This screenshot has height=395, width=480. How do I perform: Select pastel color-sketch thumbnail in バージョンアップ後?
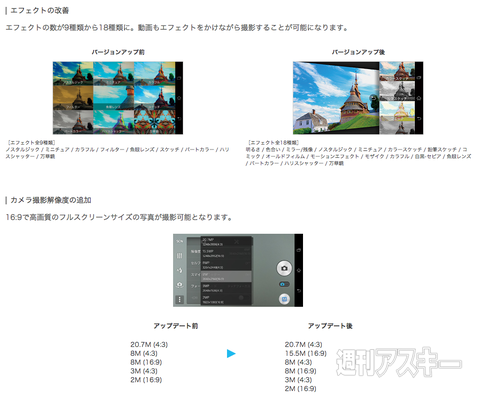397,111
